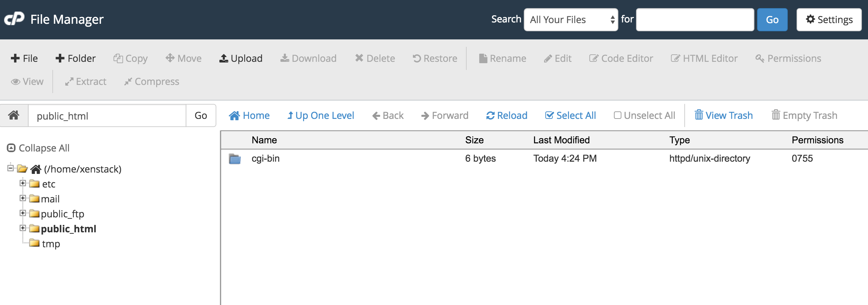Open the Upload tool
The image size is (868, 305).
[241, 58]
